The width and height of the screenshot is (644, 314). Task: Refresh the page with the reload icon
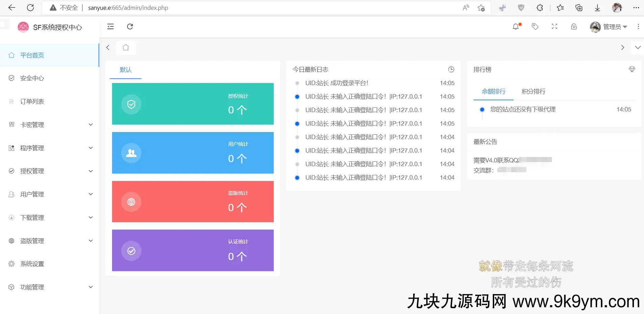[130, 27]
